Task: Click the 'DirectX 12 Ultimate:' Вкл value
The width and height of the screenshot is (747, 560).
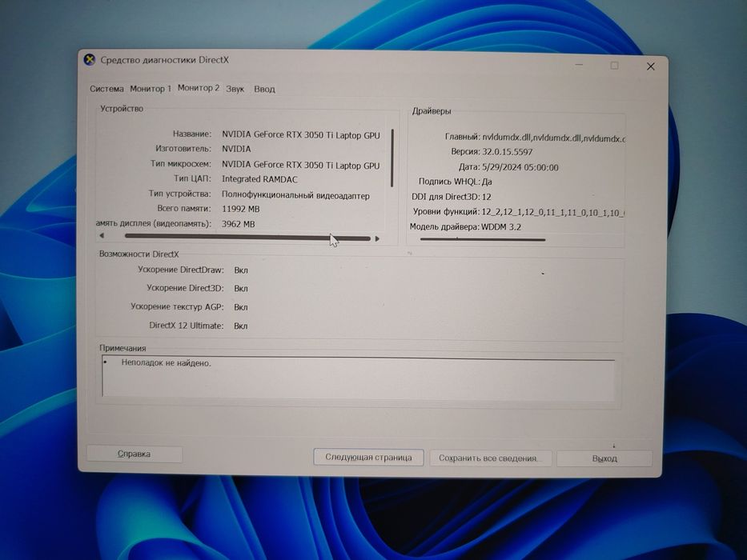Action: click(240, 326)
